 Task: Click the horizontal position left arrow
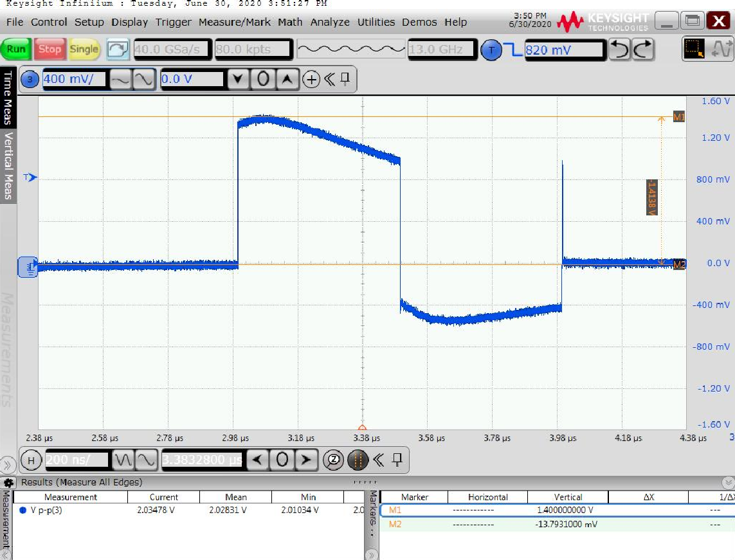[x=257, y=460]
